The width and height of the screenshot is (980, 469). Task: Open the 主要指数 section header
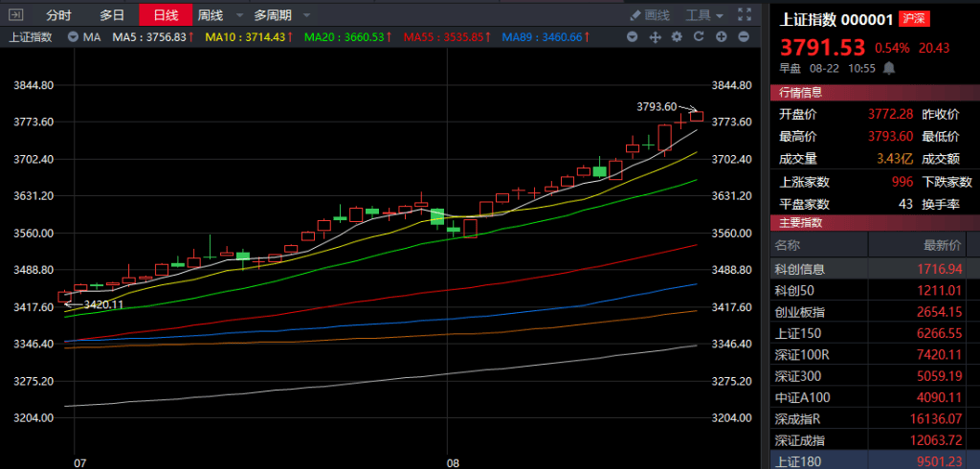pyautogui.click(x=875, y=222)
